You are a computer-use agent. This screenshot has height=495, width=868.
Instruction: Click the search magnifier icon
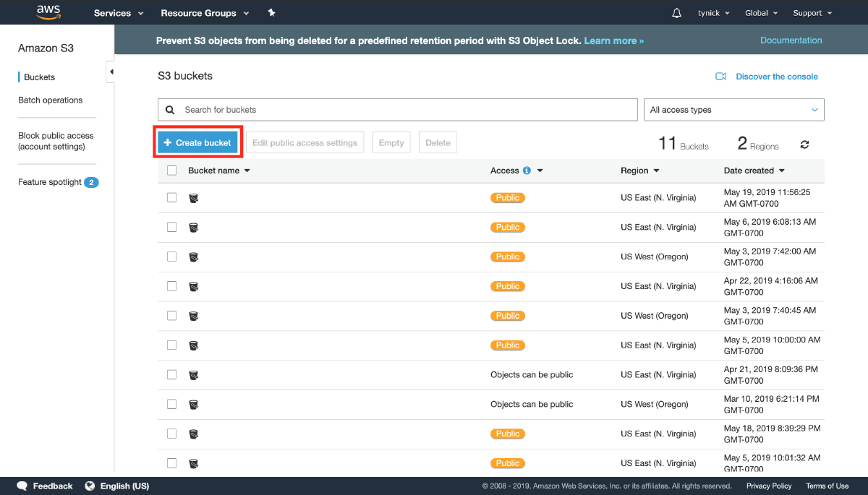[x=170, y=110]
